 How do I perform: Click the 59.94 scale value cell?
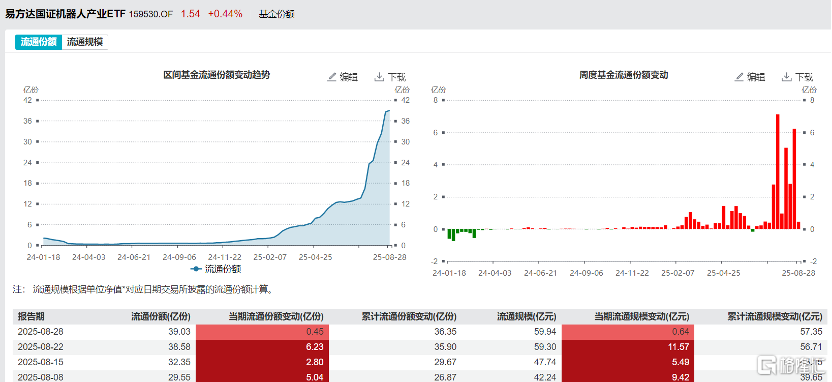coord(546,332)
